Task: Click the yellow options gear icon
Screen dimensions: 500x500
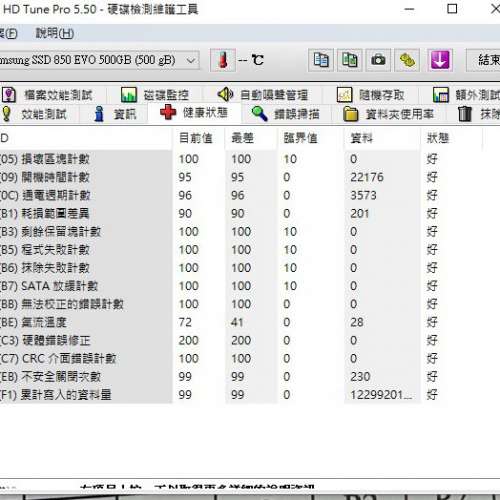Action: click(x=407, y=60)
